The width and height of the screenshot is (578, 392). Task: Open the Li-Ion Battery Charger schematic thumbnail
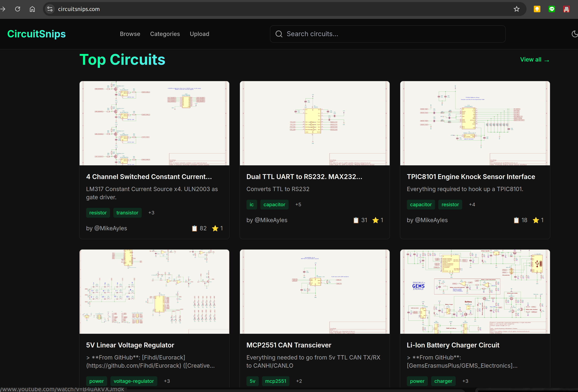(x=475, y=291)
